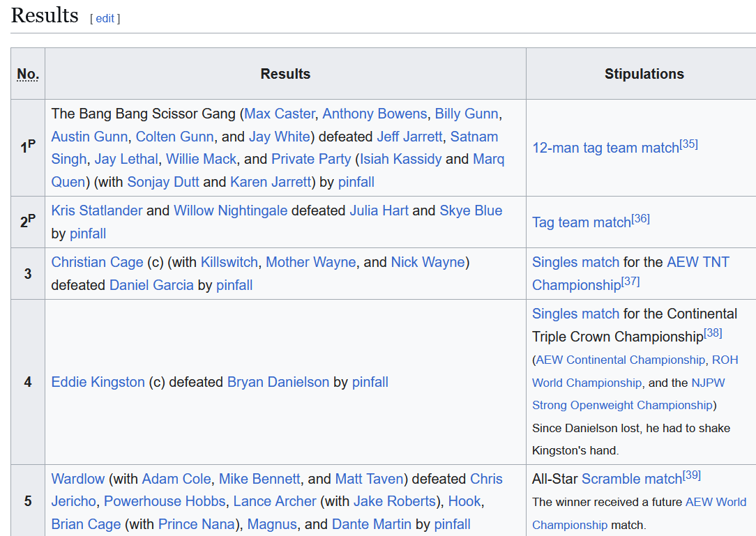Open the Killswitch link
This screenshot has height=536, width=756.
229,262
